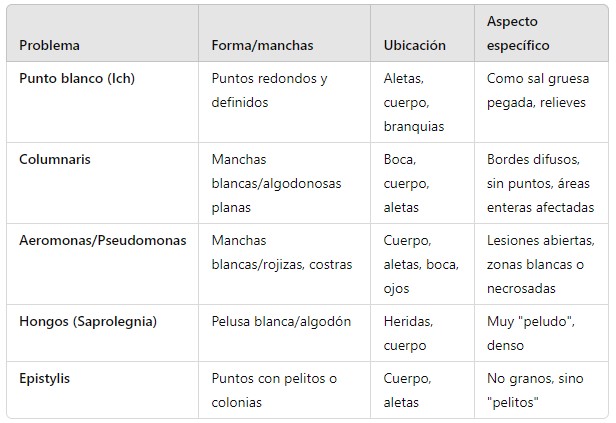Select the 'Lesiones abiertas' description cell
This screenshot has width=616, height=423.
tap(541, 264)
